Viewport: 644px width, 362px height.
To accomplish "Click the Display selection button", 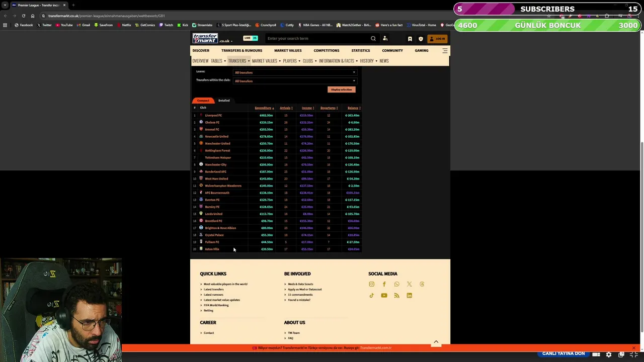I will pyautogui.click(x=342, y=89).
